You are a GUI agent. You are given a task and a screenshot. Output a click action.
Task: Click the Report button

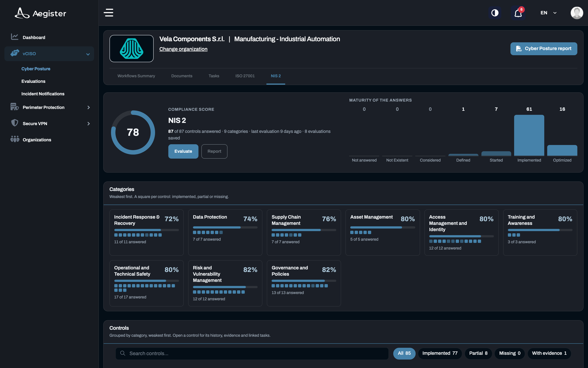point(214,151)
